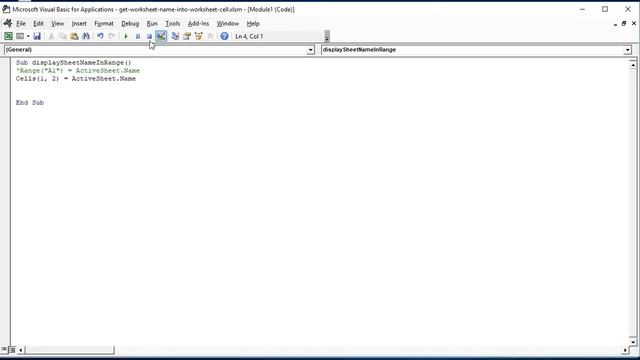Click the Break pause icon
This screenshot has height=360, width=640.
click(x=138, y=36)
